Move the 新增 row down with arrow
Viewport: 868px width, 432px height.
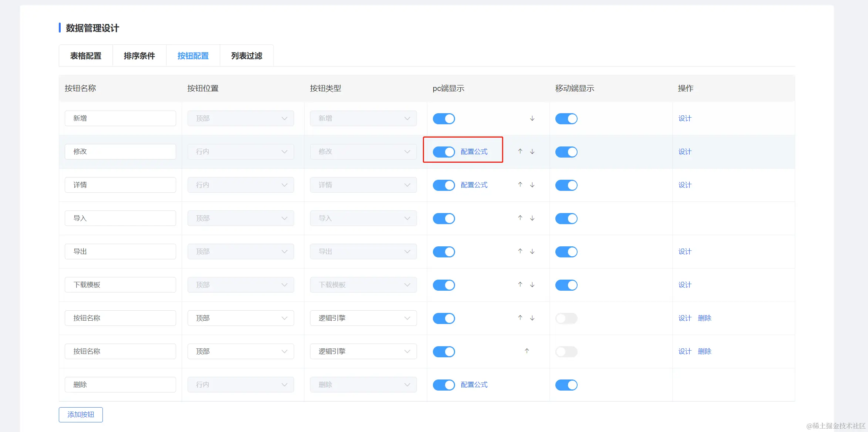pos(532,118)
